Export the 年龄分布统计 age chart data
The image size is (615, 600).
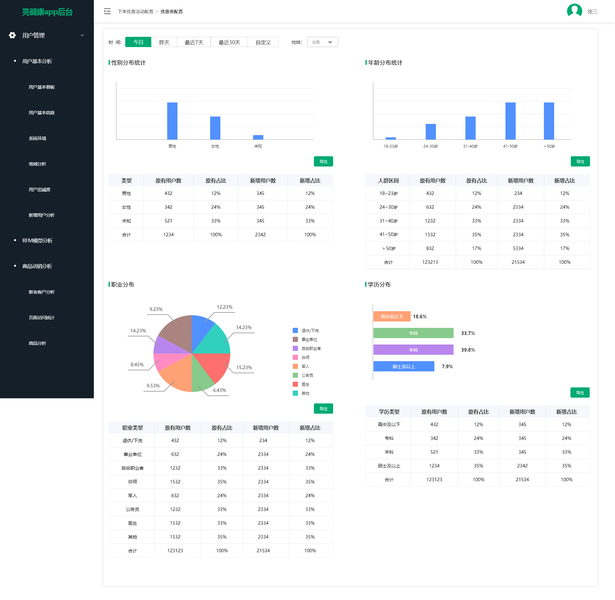coord(580,161)
